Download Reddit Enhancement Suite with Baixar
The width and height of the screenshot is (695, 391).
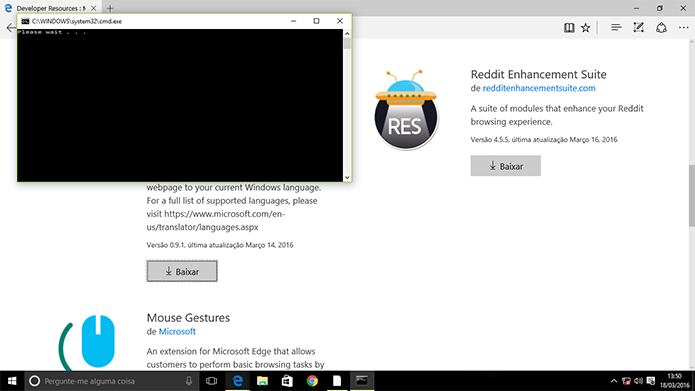coord(505,166)
